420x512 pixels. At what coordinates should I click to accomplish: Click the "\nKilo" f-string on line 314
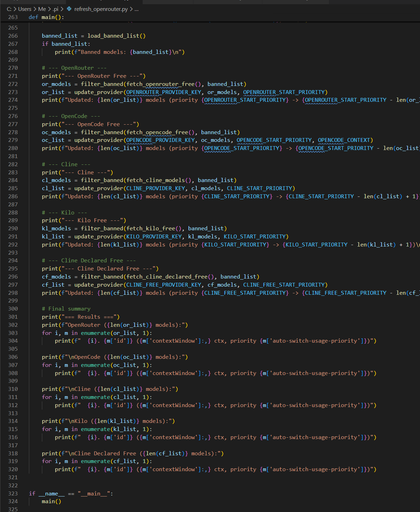pyautogui.click(x=78, y=421)
